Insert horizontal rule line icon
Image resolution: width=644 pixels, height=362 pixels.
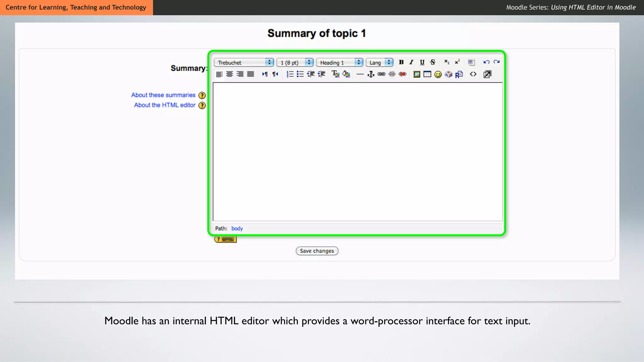click(x=360, y=74)
